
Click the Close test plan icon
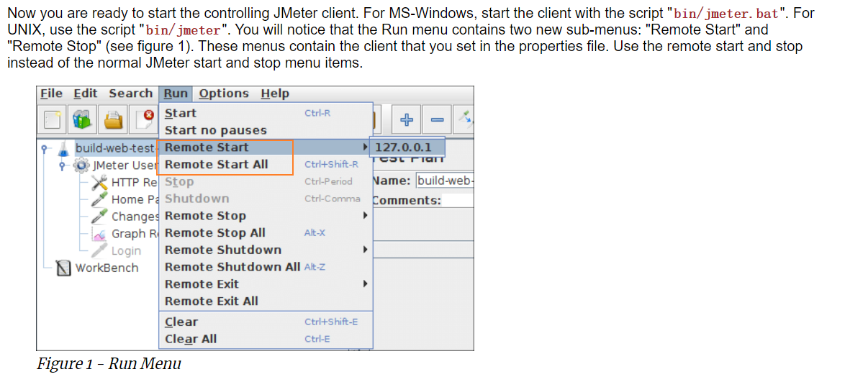[145, 120]
